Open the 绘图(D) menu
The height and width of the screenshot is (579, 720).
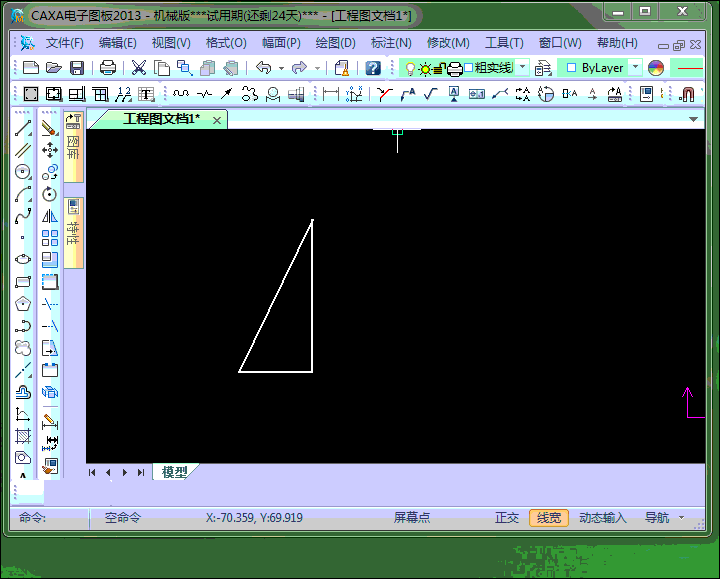click(335, 43)
